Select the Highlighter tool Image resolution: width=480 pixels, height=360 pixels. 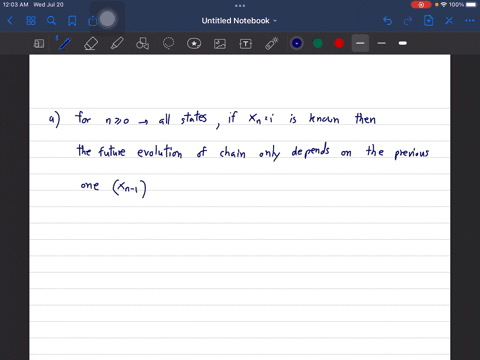tap(117, 43)
